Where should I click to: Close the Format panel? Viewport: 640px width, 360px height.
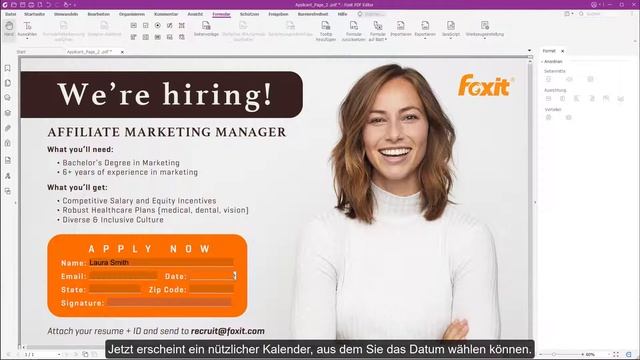coord(562,51)
